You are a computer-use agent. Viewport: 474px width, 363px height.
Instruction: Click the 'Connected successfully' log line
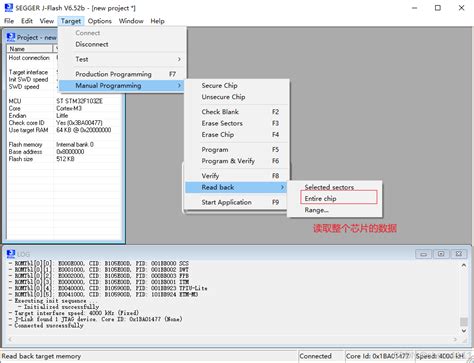(48, 325)
